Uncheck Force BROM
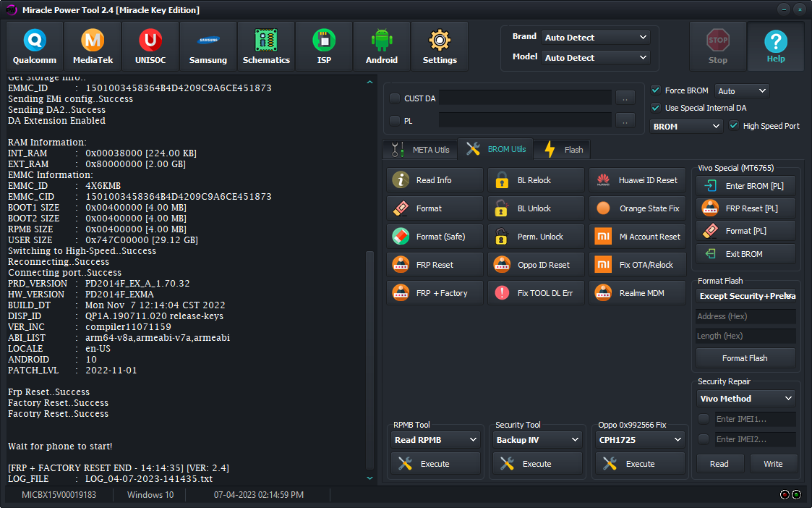The image size is (812, 508). (656, 90)
